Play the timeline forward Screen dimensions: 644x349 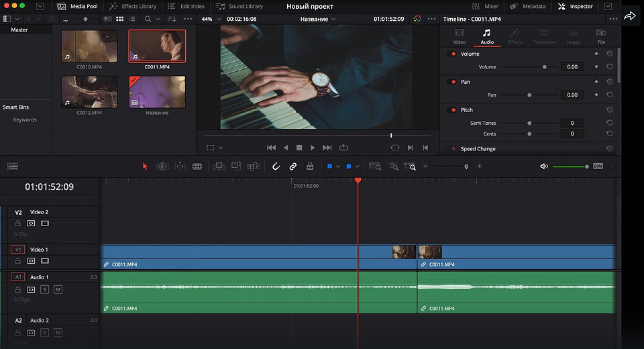point(313,148)
